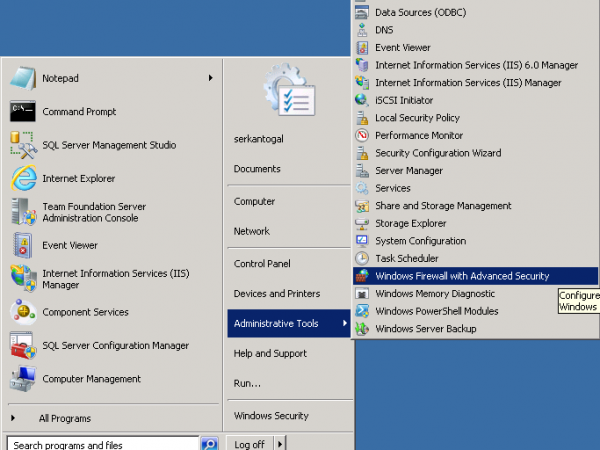Image resolution: width=600 pixels, height=450 pixels.
Task: Click Search programs and files field
Action: pos(103,444)
